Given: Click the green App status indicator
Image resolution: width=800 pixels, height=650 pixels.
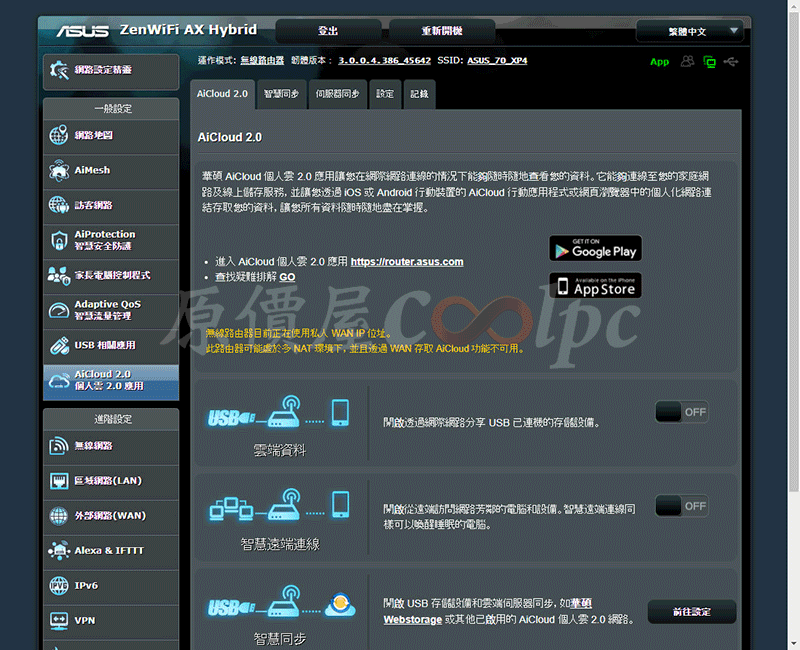Looking at the screenshot, I should pos(659,62).
